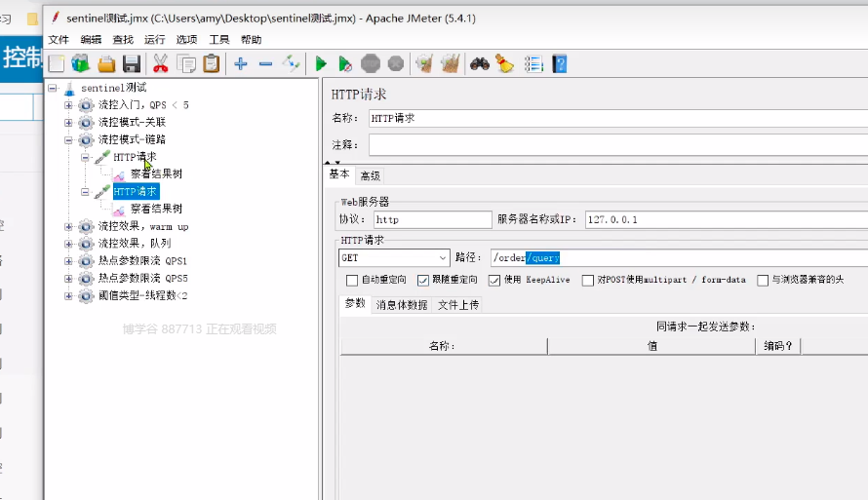The image size is (868, 500).
Task: Click the Open file folder icon
Action: coord(106,64)
